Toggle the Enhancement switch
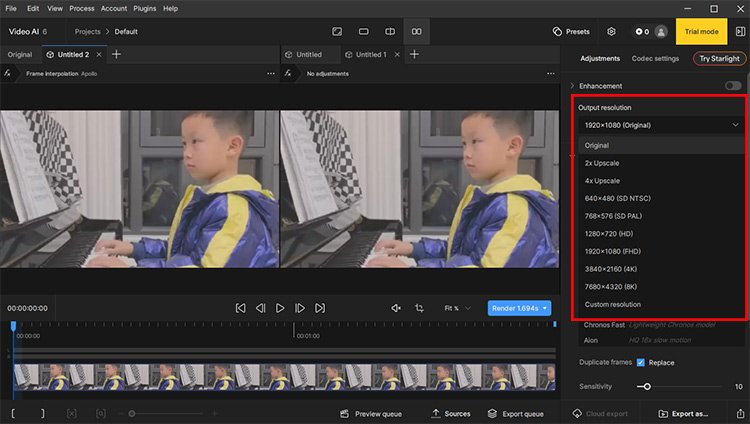 733,86
